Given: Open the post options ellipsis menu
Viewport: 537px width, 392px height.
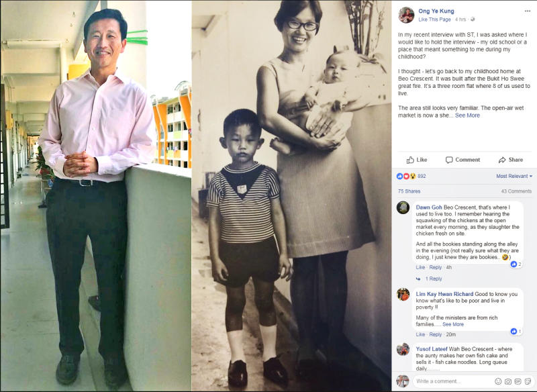Looking at the screenshot, I should [528, 11].
